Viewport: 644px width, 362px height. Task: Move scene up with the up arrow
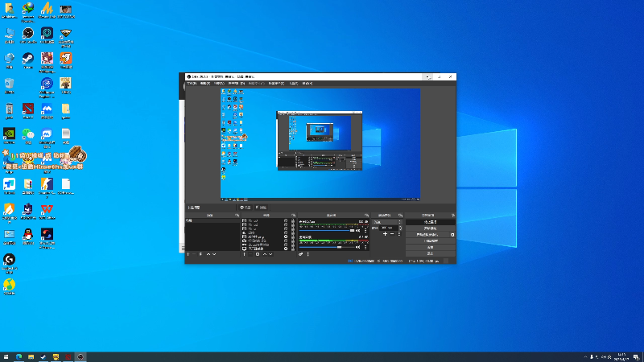coord(208,254)
